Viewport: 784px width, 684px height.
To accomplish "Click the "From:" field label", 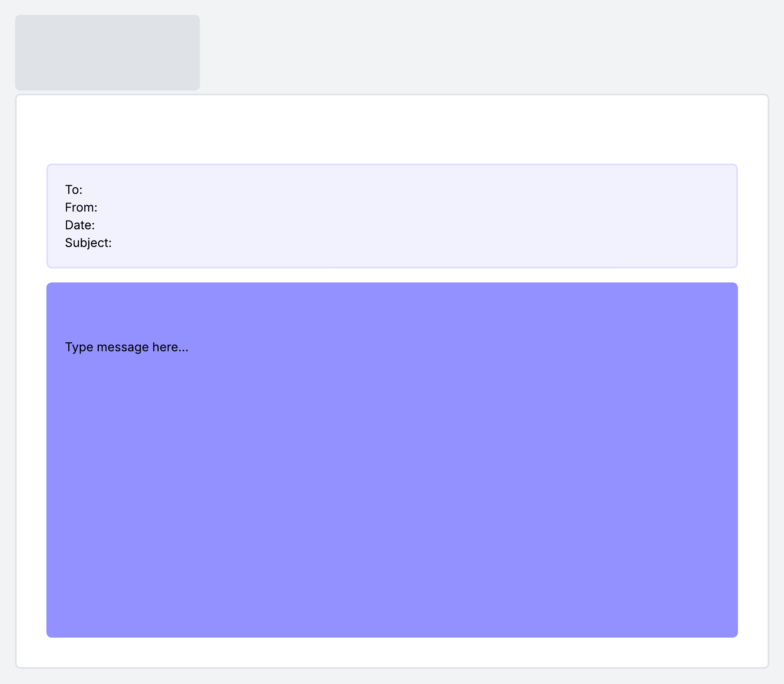I will click(81, 207).
